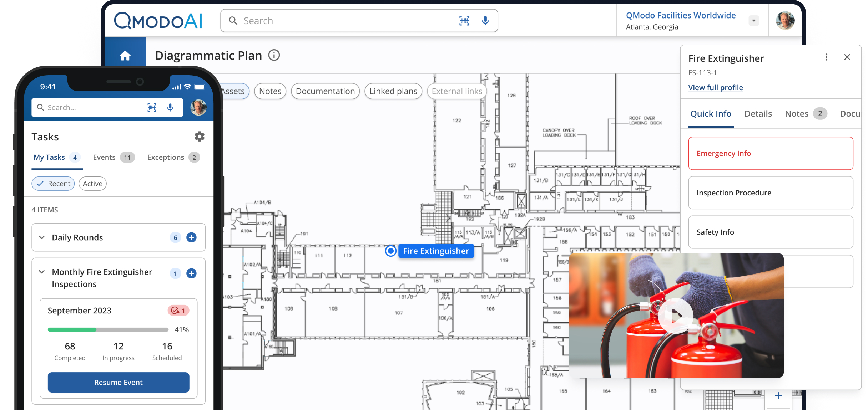Select the Documentation filter chip

pos(325,91)
